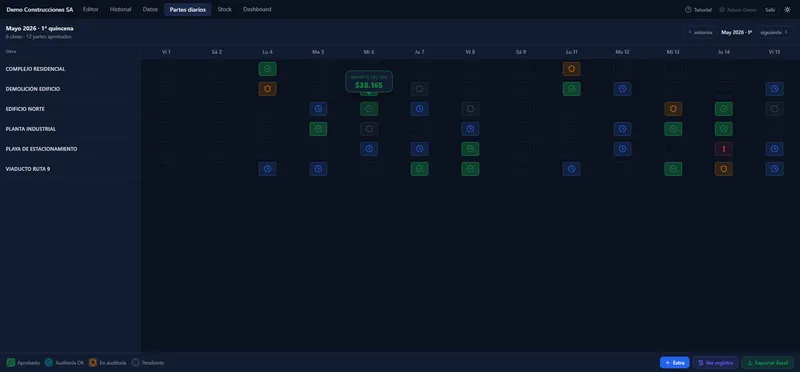This screenshot has width=800, height=372.
Task: Open Demolición Edificio approved part on Lu 11
Action: click(x=571, y=89)
